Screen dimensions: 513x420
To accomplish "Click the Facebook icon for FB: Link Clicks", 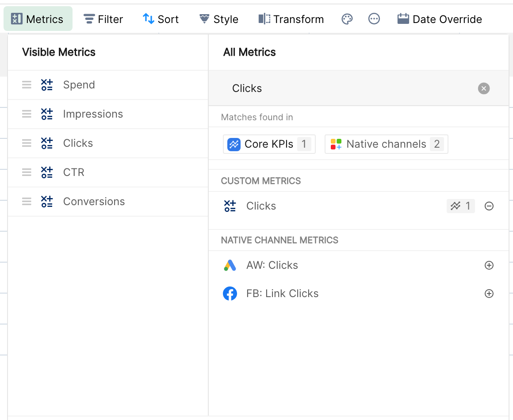I will click(230, 294).
